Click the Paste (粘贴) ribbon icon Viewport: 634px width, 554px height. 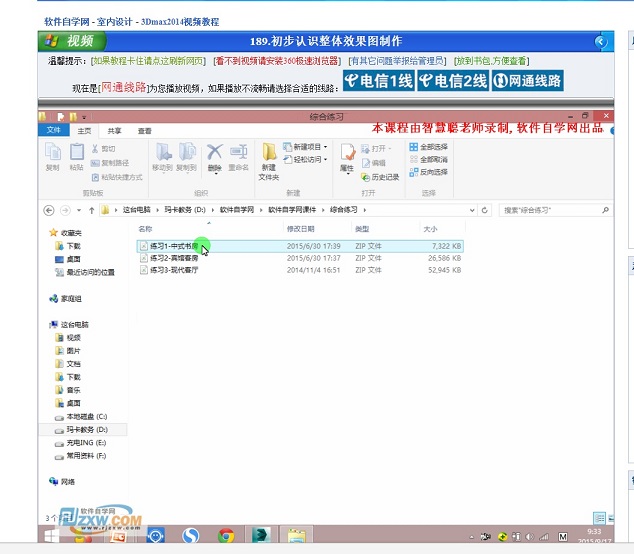[x=76, y=153]
